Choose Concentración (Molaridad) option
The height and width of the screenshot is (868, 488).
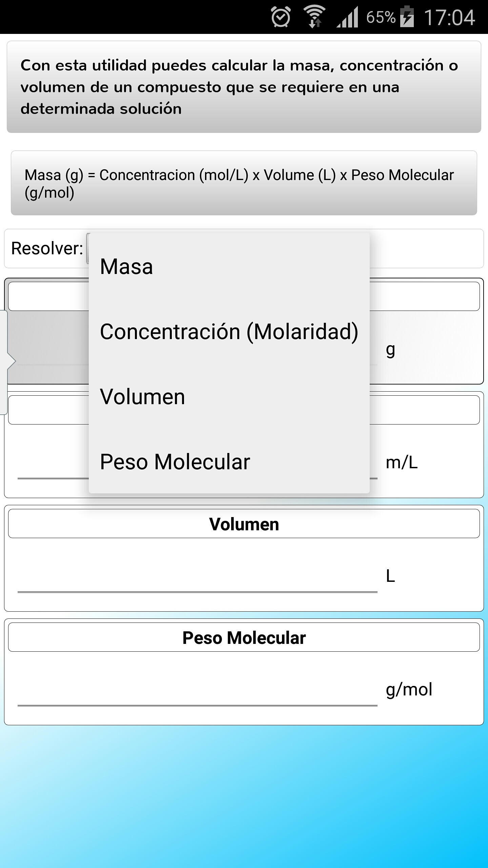pos(229,332)
